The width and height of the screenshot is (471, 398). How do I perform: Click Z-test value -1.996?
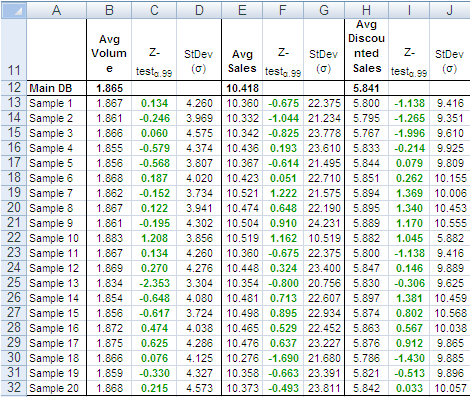(x=409, y=133)
